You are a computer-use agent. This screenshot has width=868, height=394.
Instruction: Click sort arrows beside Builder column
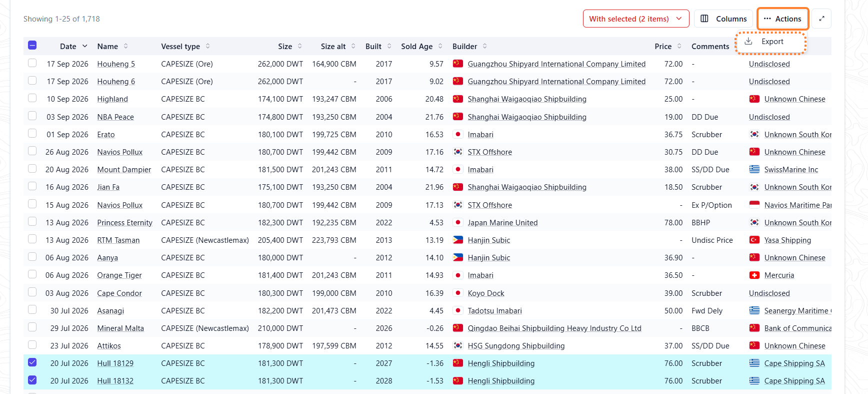tap(485, 46)
